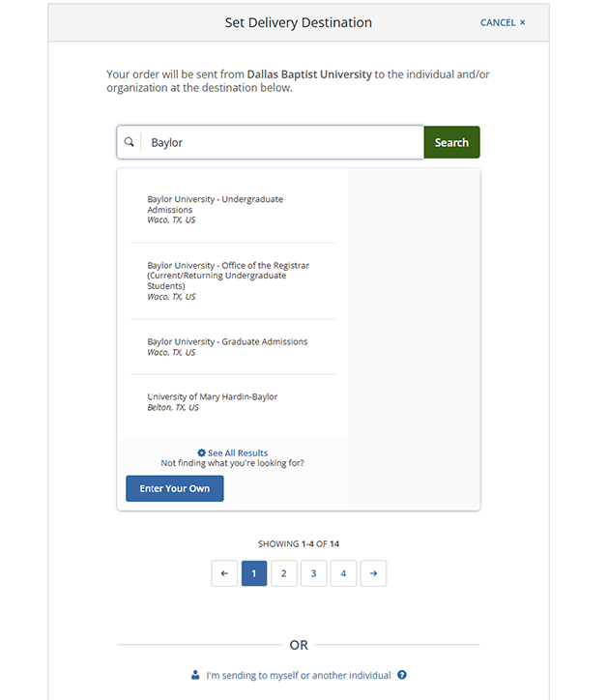This screenshot has width=608, height=700.
Task: Click the gear icon beside See All Results
Action: [201, 452]
